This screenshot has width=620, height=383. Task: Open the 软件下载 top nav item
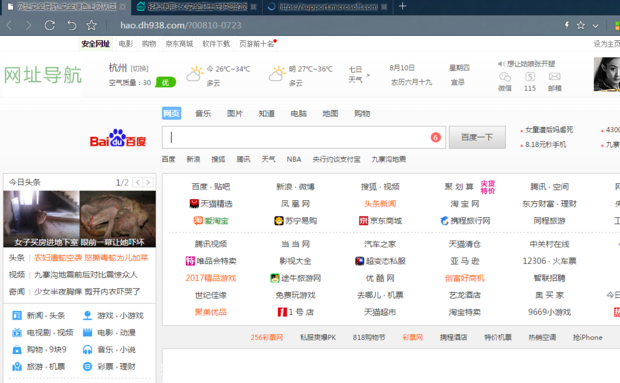coord(216,44)
